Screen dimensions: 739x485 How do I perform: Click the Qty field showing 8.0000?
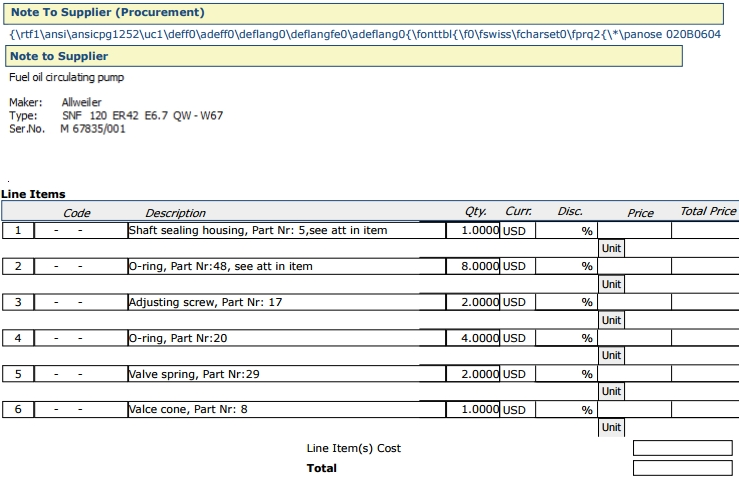pos(474,266)
